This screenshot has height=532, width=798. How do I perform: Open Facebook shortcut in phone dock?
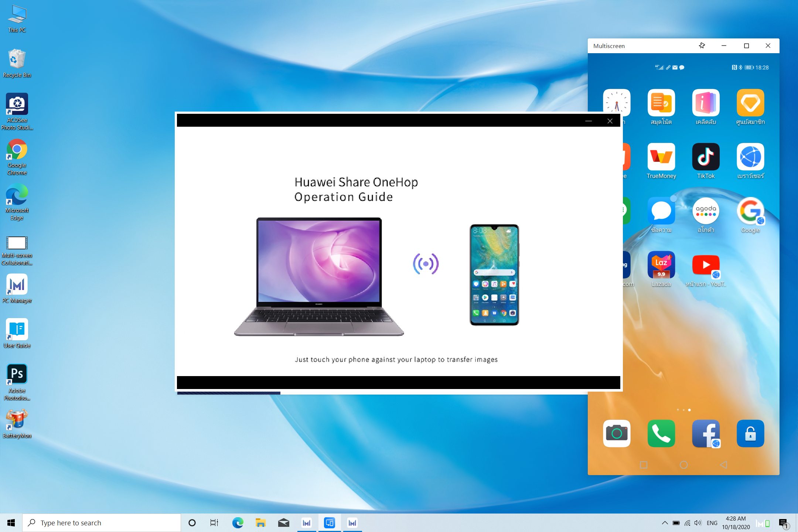706,433
